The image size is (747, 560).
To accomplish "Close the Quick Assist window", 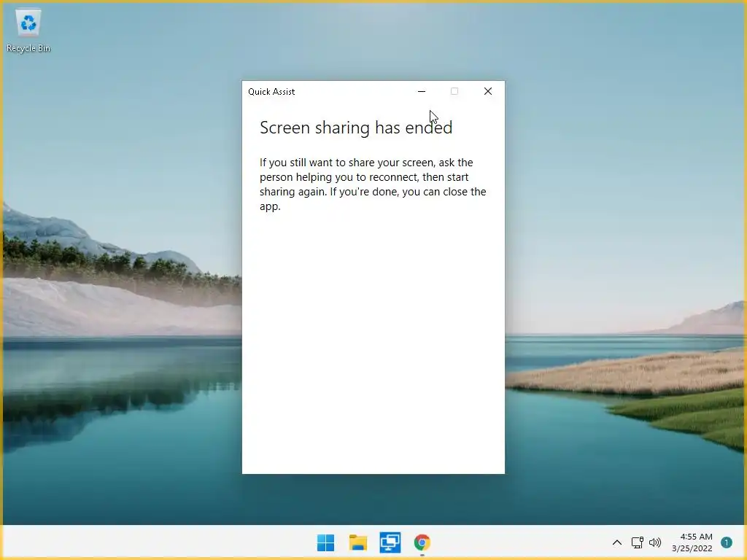I will [x=488, y=91].
